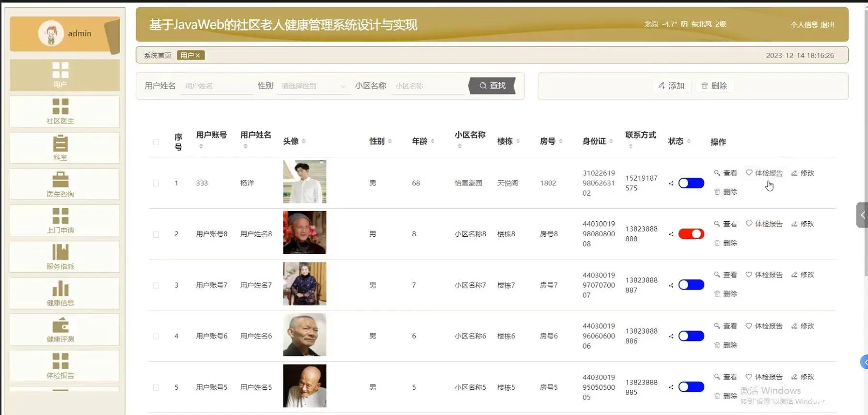
Task: Sort by 楼栋 column
Action: tap(518, 141)
